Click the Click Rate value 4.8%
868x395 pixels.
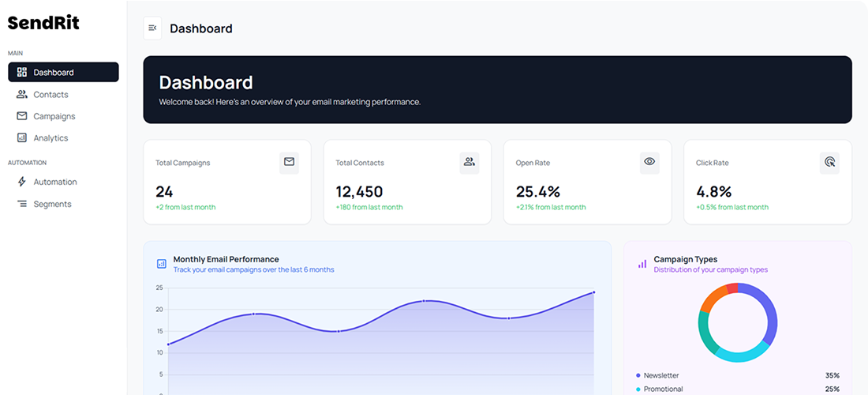[x=713, y=192]
